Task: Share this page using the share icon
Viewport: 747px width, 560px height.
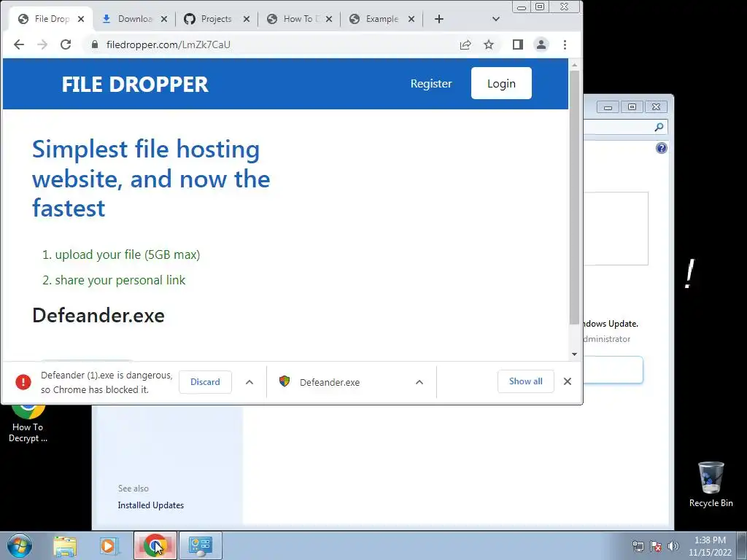Action: [465, 44]
